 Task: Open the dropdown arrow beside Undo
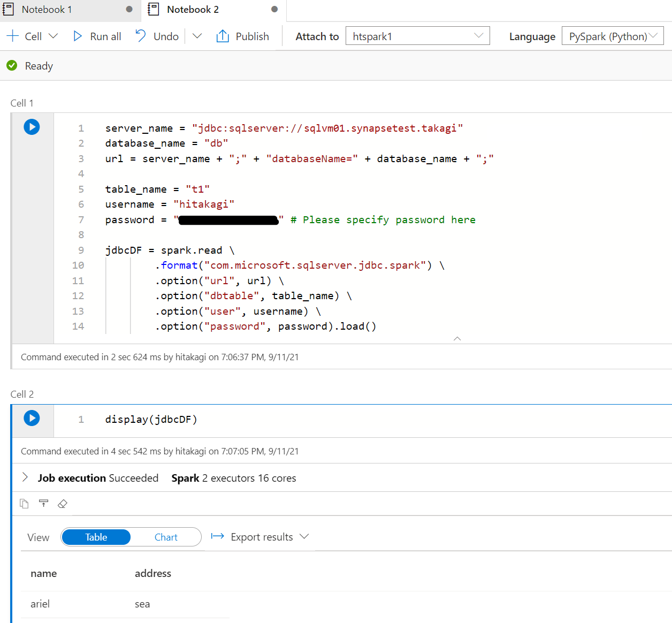click(x=197, y=36)
